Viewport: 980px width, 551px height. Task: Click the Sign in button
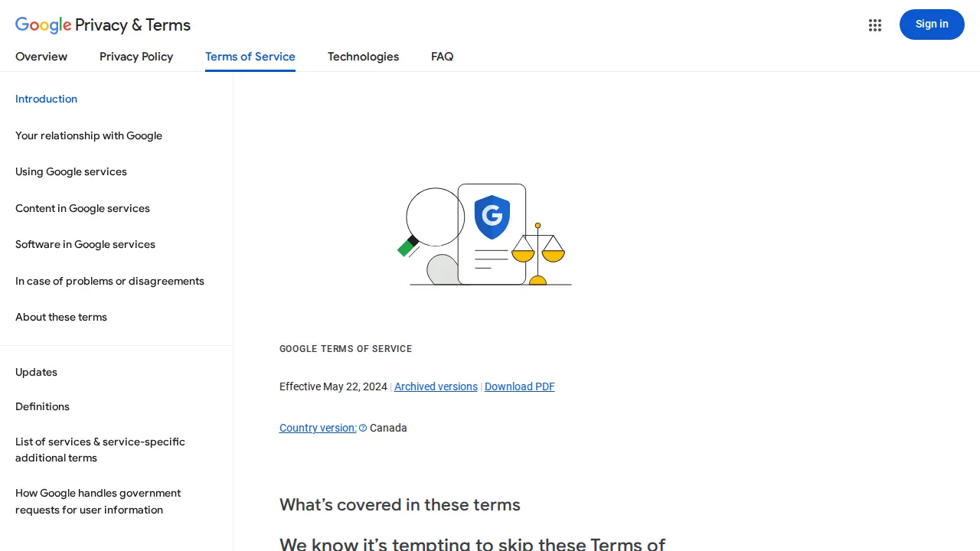pos(932,24)
